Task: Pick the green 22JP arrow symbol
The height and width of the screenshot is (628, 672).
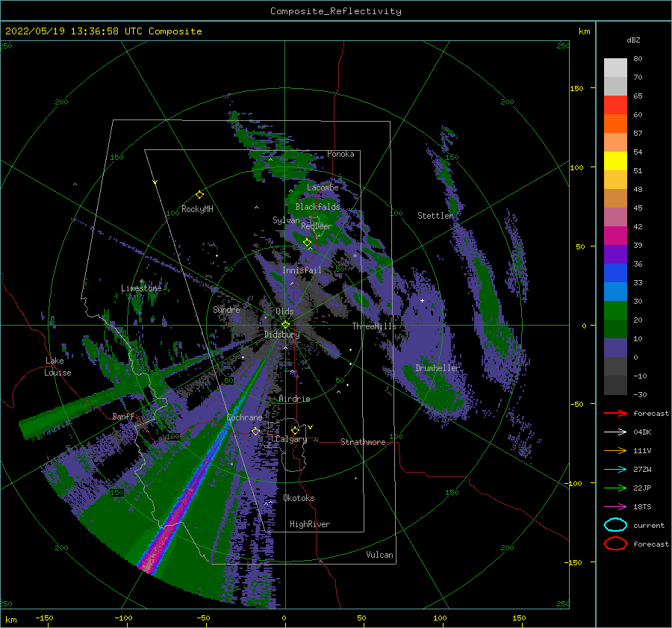Action: click(x=615, y=488)
